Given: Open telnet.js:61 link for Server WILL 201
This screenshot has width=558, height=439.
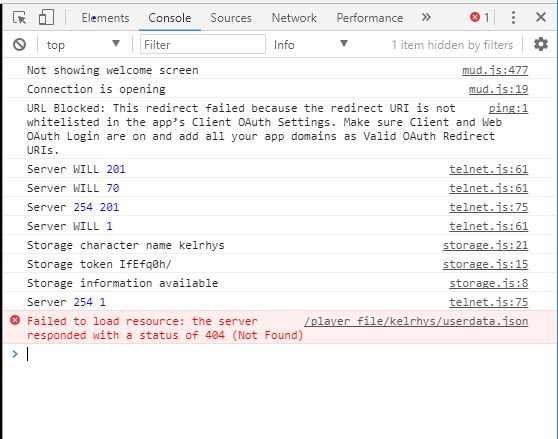Looking at the screenshot, I should (489, 169).
